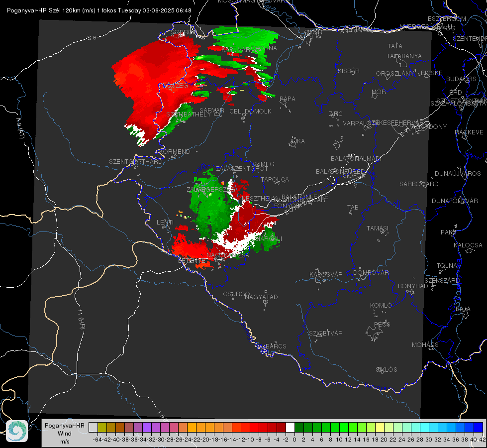Click the '11 (HR)' road label
Screen dimensions: 487x448
81,319
